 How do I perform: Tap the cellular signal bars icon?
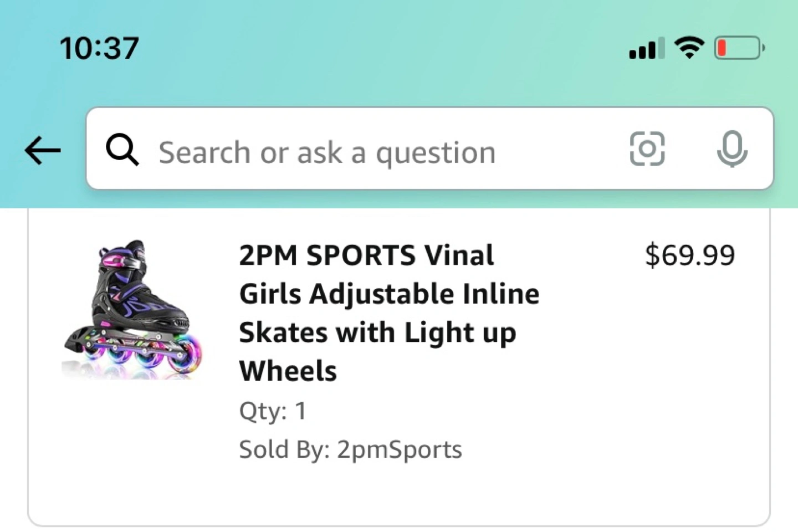coord(646,49)
